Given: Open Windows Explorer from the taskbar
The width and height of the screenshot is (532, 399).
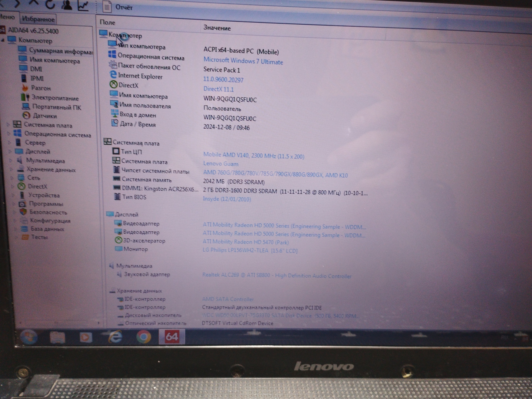Looking at the screenshot, I should click(x=57, y=337).
